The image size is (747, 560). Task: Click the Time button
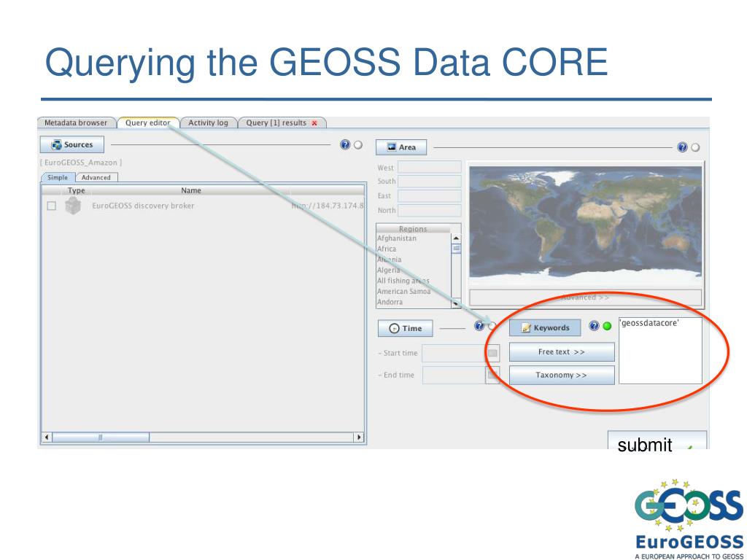[406, 328]
